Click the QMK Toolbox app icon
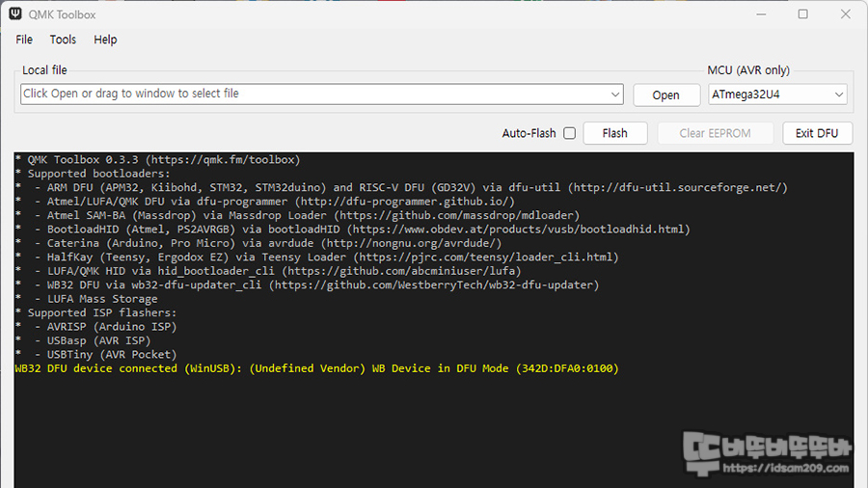Viewport: 868px width, 488px height. click(14, 14)
